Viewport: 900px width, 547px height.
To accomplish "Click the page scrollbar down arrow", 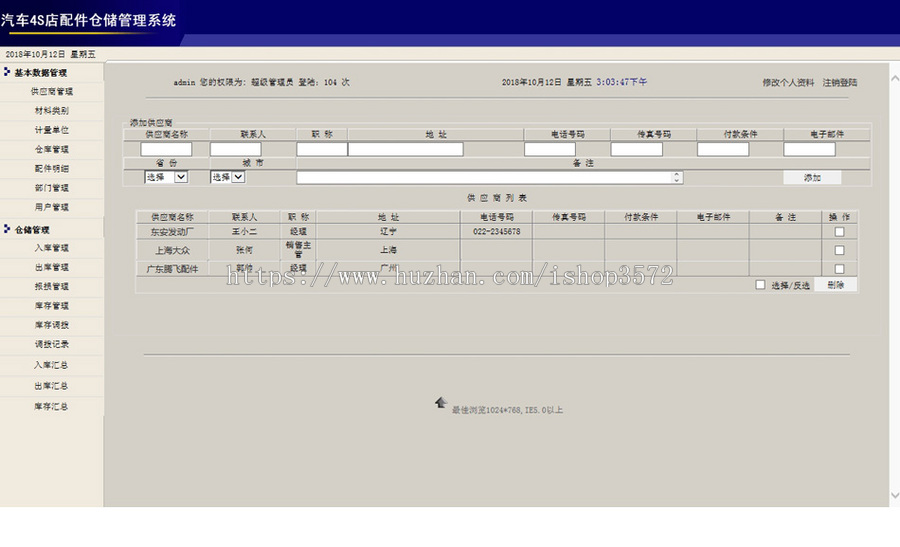I will tap(894, 495).
